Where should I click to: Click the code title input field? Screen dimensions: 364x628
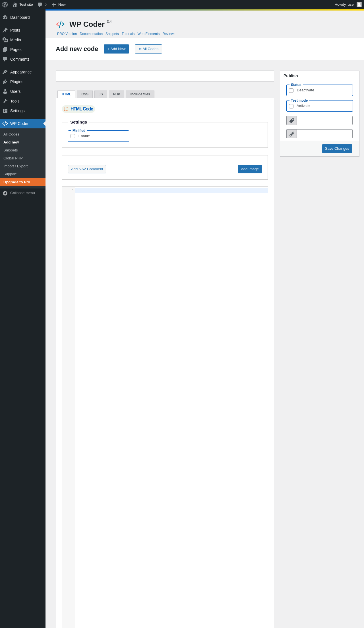pyautogui.click(x=165, y=76)
